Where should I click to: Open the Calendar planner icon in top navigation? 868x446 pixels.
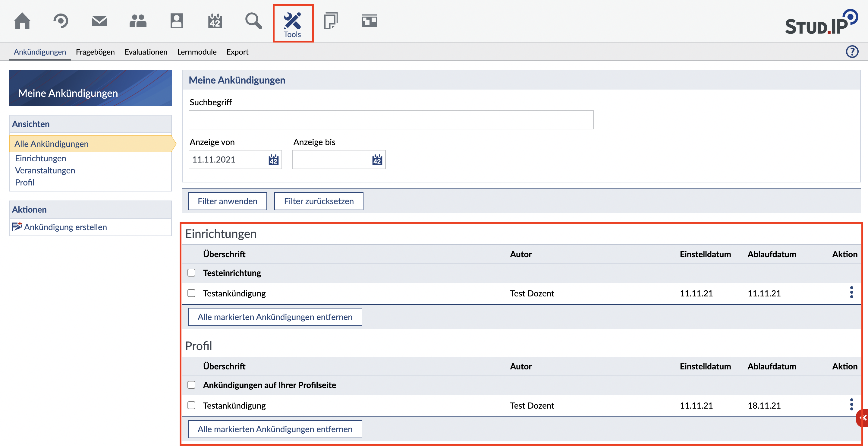tap(215, 21)
